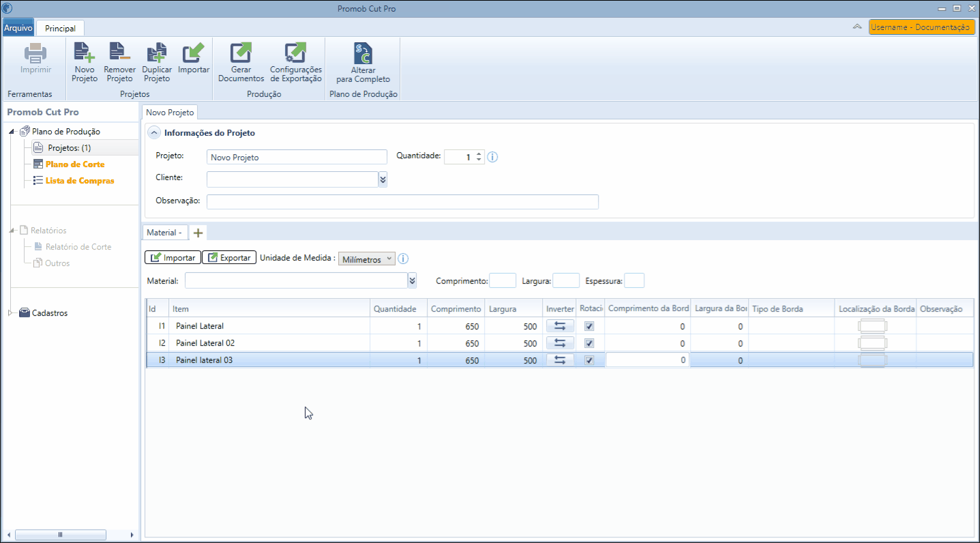Image resolution: width=980 pixels, height=543 pixels.
Task: Click the Gerar Documentos icon
Action: (x=241, y=53)
